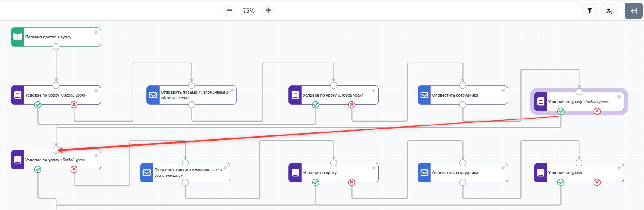Viewport: 644px width, 210px height.
Task: Click purple icon of bottom-right «Условие по уроку» block
Action: [x=541, y=172]
